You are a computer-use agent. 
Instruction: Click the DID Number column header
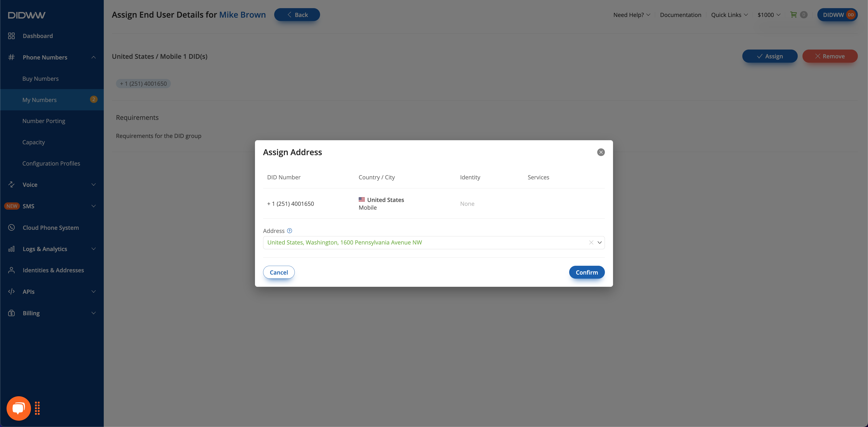point(284,177)
